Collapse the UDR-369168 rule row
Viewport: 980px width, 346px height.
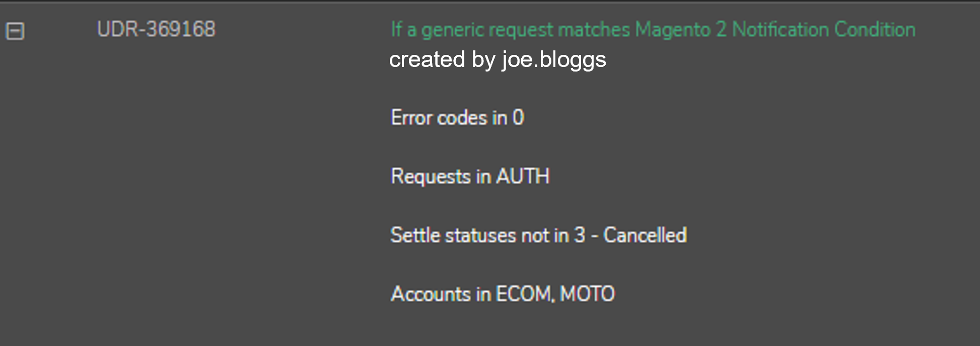pyautogui.click(x=15, y=31)
